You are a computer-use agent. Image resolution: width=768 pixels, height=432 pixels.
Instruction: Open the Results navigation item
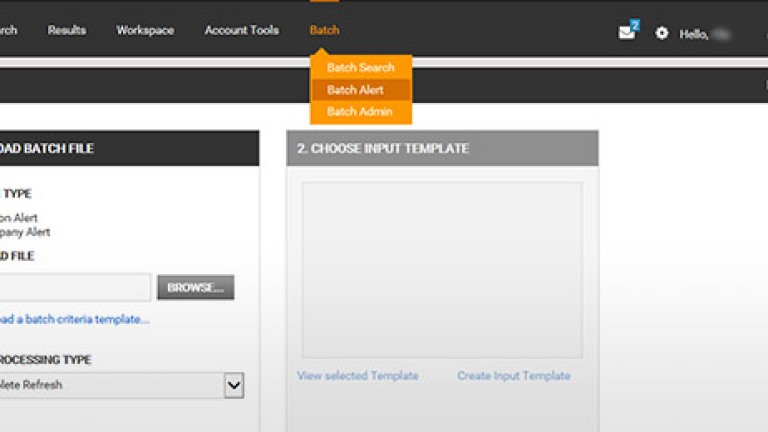click(67, 30)
